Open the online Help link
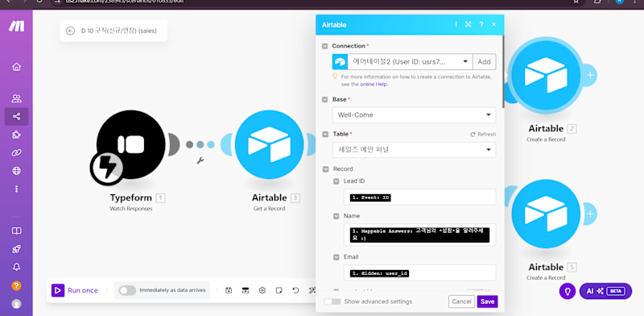This screenshot has width=644, height=316. click(x=374, y=85)
